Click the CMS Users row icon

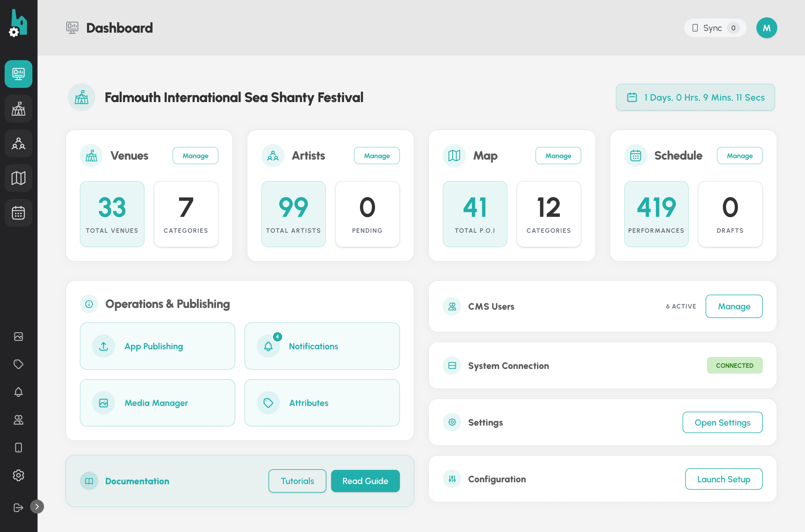[x=452, y=306]
